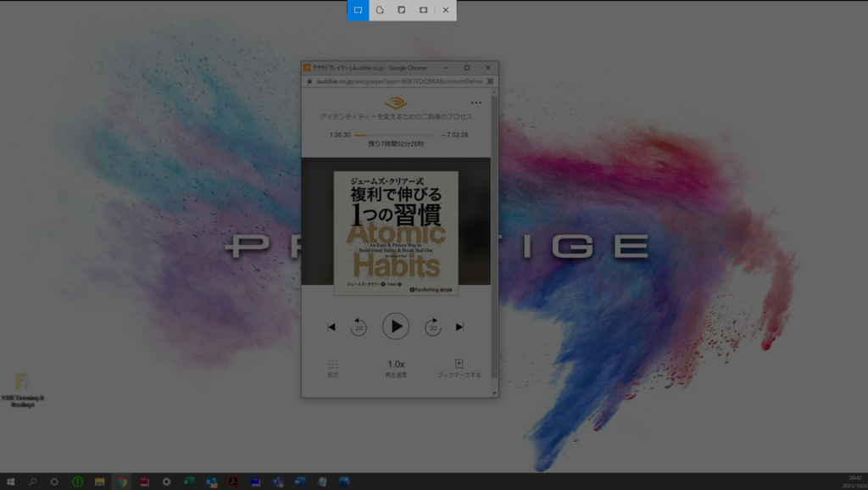
Task: Open Photos app from the taskbar
Action: [x=344, y=482]
